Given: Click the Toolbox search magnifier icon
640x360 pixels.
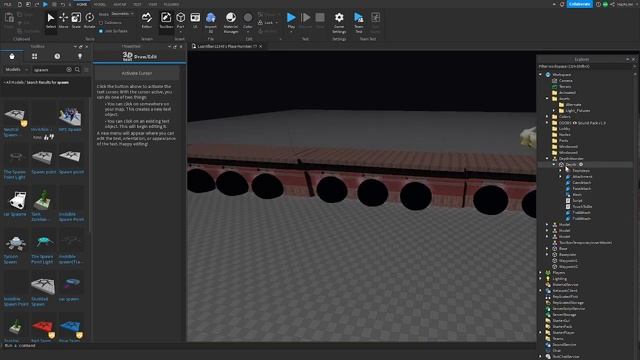Looking at the screenshot, I should pyautogui.click(x=77, y=70).
